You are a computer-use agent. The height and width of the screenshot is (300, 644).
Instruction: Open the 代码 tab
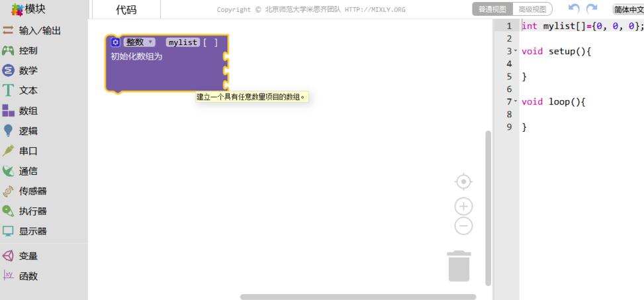tap(126, 9)
